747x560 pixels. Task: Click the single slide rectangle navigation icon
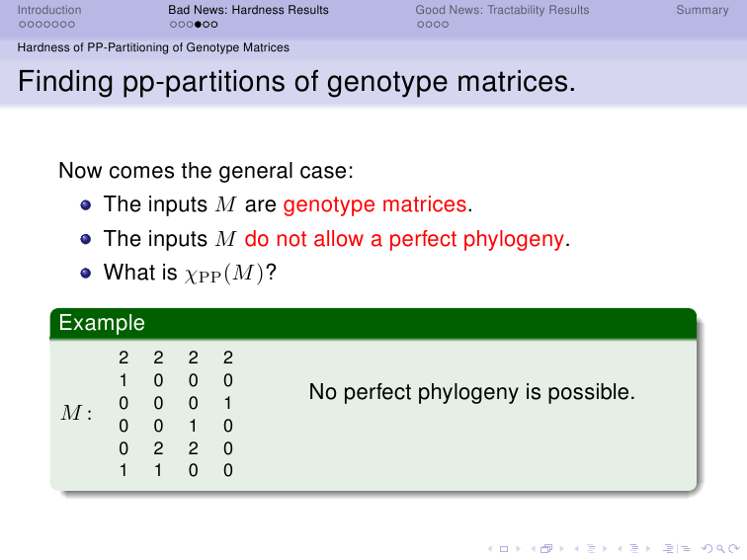pyautogui.click(x=504, y=549)
